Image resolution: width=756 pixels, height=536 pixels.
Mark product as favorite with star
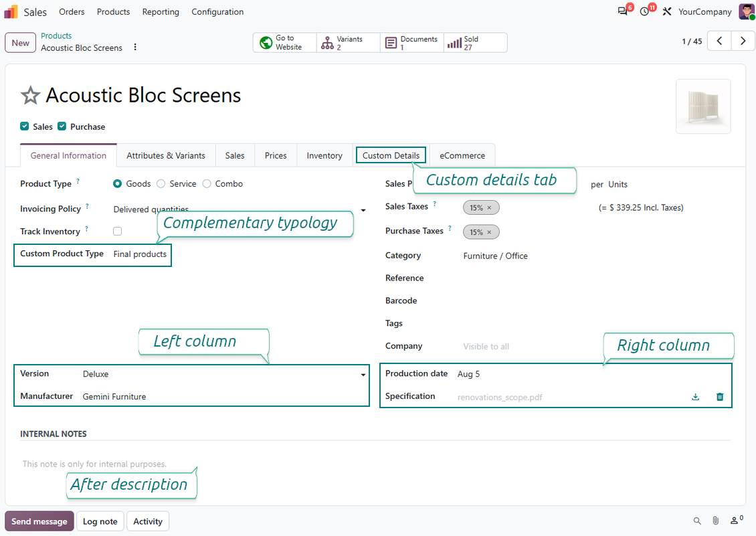pos(30,96)
